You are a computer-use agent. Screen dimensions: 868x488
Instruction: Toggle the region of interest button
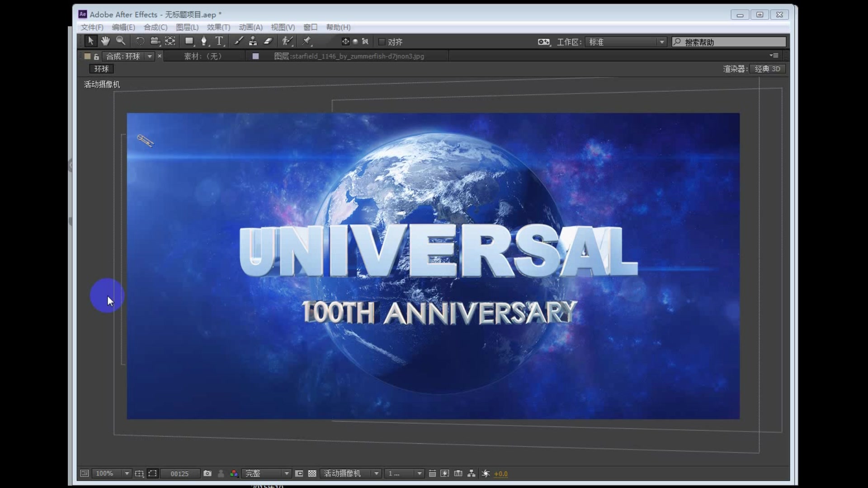[x=299, y=473]
